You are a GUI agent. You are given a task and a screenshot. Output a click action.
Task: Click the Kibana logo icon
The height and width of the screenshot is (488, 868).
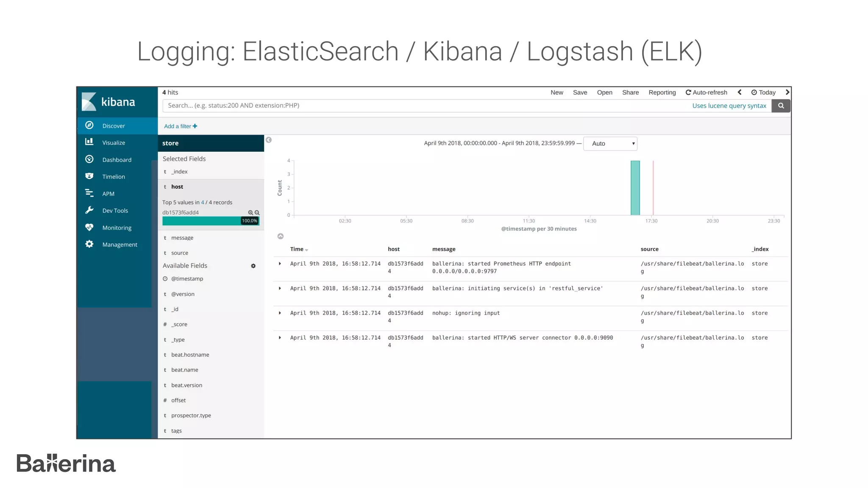(89, 102)
